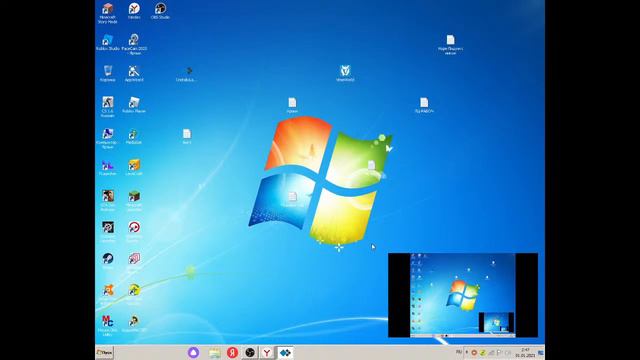Select the TLauncher desktop shortcut
Viewport: 640px width, 360px height.
tap(108, 167)
